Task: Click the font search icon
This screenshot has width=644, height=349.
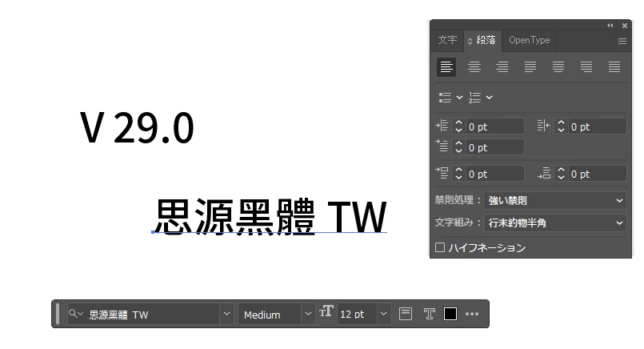Action: pyautogui.click(x=75, y=314)
